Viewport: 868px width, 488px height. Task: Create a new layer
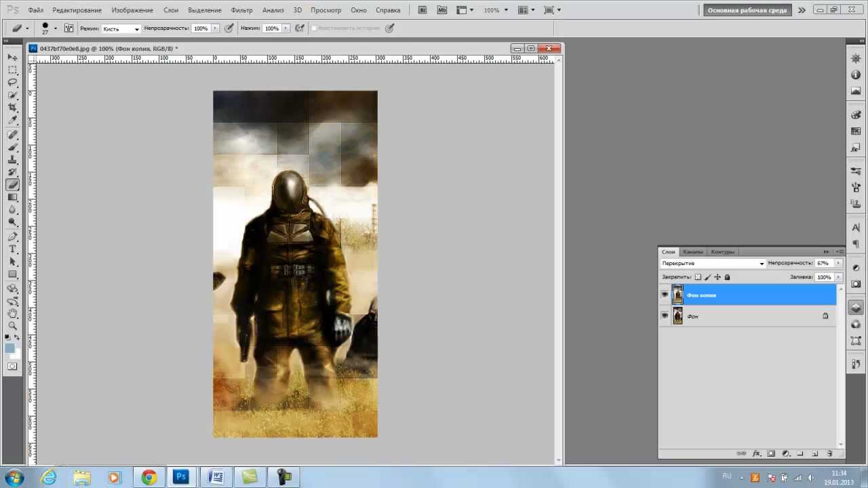814,453
